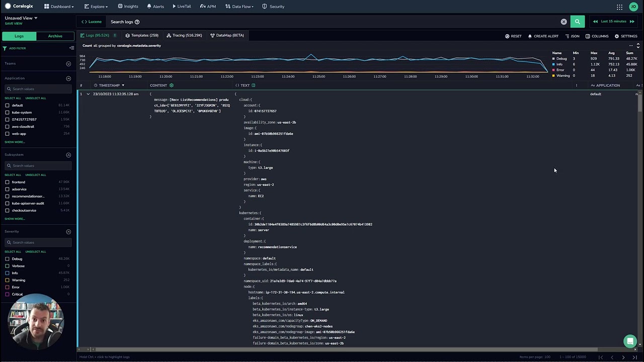Check the 'adservice' subsystem checkbox
The height and width of the screenshot is (362, 644).
7,189
